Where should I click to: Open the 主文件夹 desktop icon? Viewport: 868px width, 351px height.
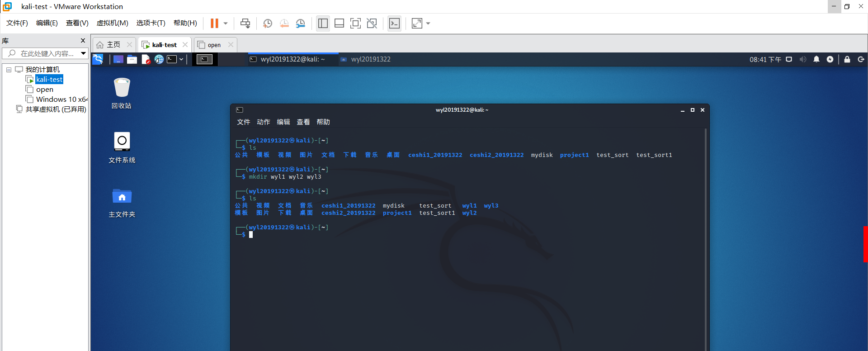point(122,203)
